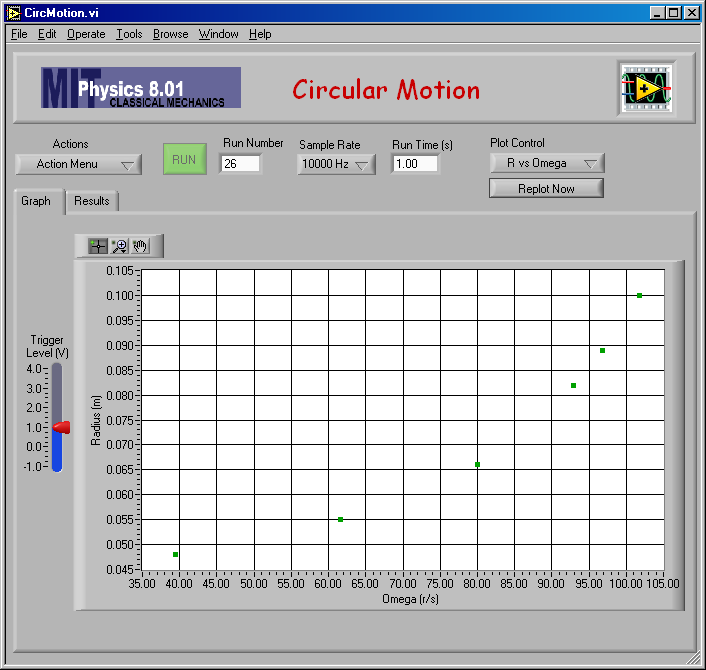Click the LabVIEW VI icon at top right

(646, 88)
